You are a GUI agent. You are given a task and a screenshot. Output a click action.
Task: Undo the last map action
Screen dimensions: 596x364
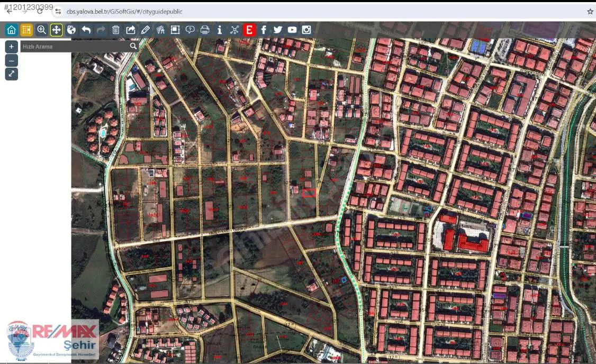(86, 30)
